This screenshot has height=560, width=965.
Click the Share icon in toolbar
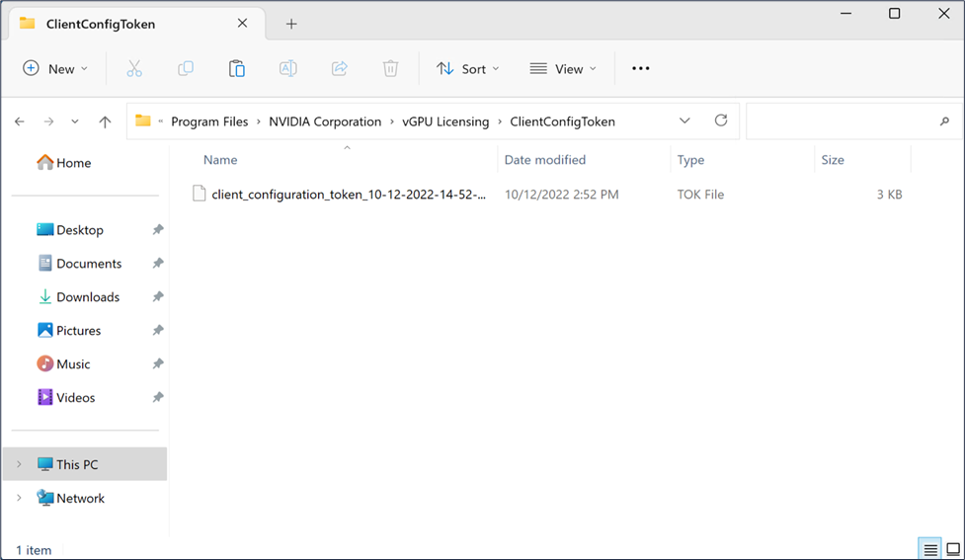[339, 68]
